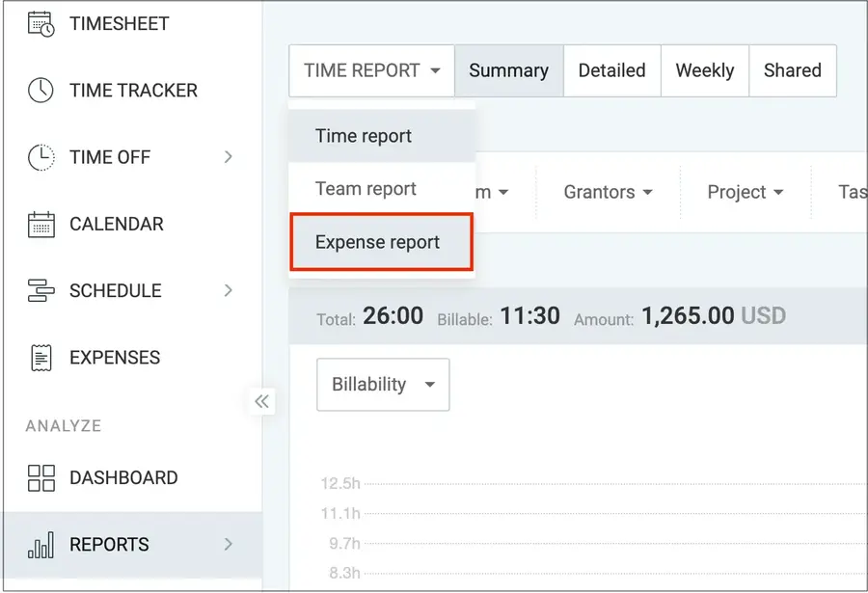Image resolution: width=868 pixels, height=593 pixels.
Task: Select Team report from the menu
Action: pos(365,188)
